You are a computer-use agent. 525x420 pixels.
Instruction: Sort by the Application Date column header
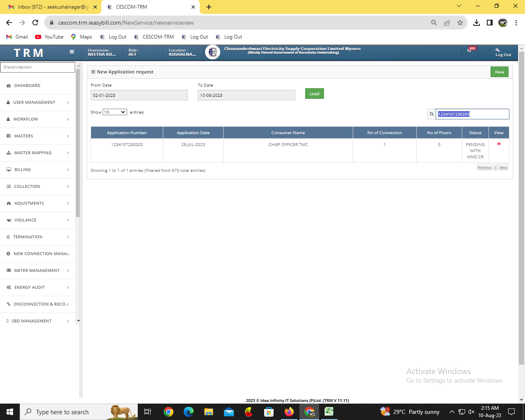click(x=193, y=133)
